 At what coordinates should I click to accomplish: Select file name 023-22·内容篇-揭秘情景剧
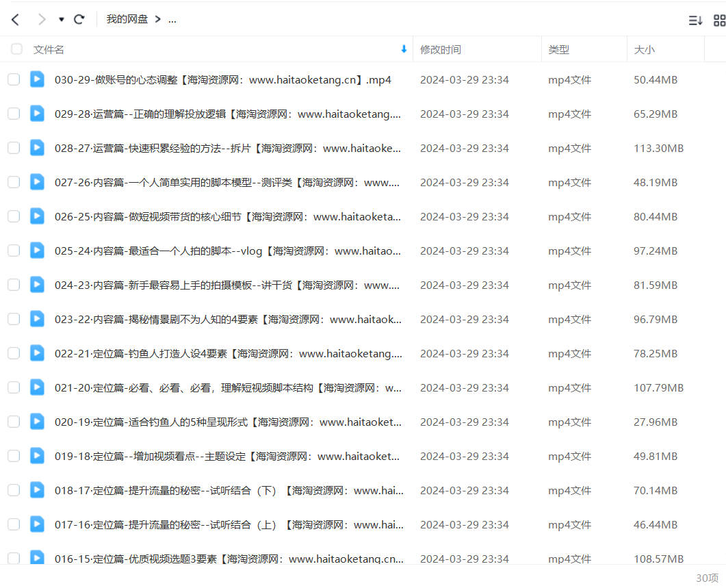[x=228, y=320]
